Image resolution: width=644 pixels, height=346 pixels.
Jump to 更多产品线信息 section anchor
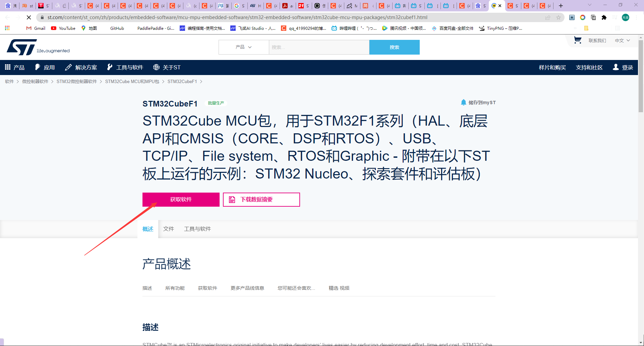point(247,288)
